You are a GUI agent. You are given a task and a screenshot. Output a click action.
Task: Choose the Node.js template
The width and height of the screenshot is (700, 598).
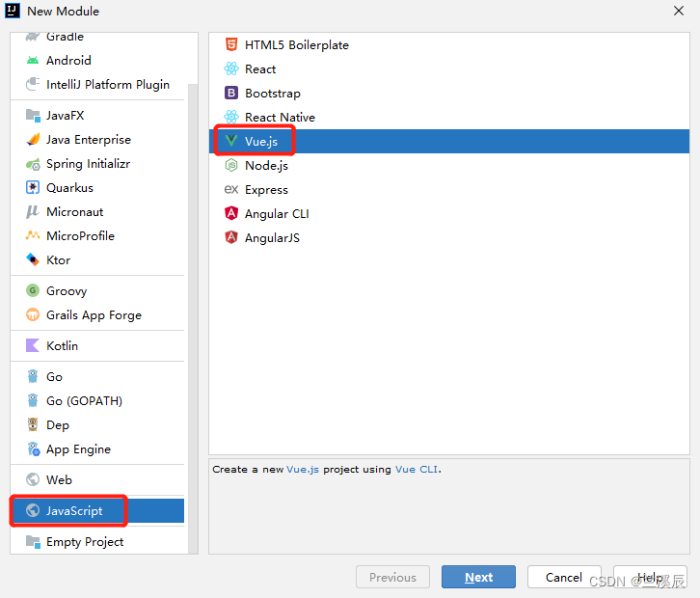[x=449, y=165]
